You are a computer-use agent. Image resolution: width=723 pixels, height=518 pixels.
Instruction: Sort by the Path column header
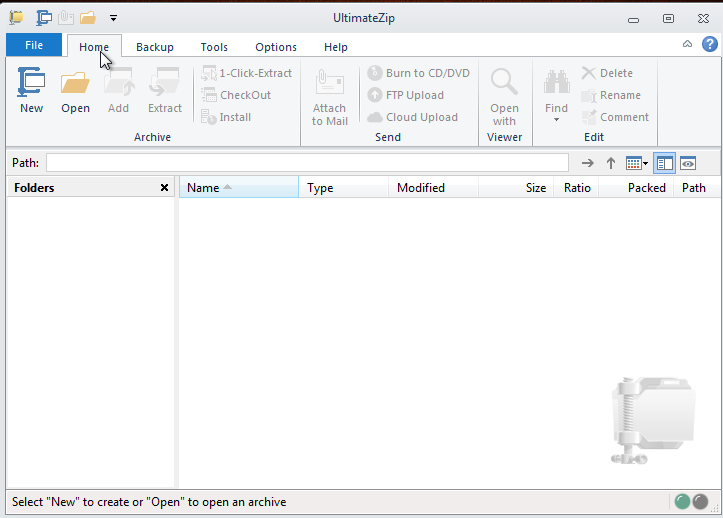click(697, 187)
